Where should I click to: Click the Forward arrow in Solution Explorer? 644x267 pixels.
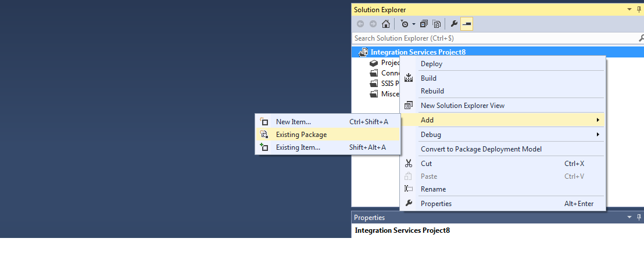pyautogui.click(x=373, y=24)
